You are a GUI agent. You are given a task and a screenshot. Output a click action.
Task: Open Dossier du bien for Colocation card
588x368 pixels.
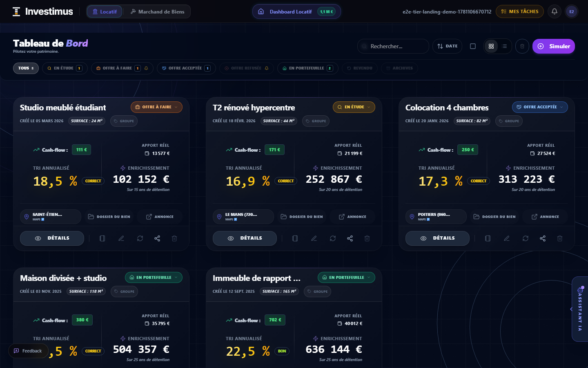coord(494,217)
